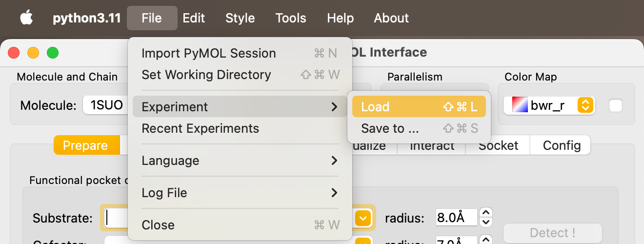Switch to the Socket tab

pyautogui.click(x=498, y=145)
